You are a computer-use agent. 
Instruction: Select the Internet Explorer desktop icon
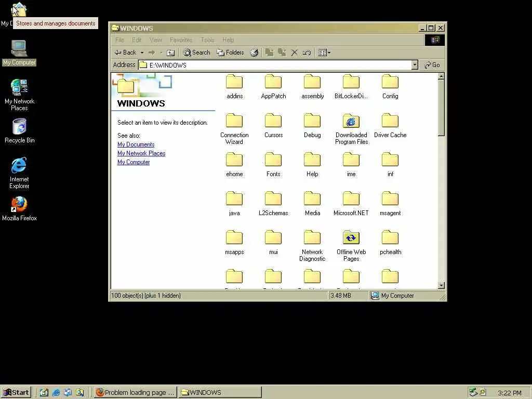click(x=19, y=173)
